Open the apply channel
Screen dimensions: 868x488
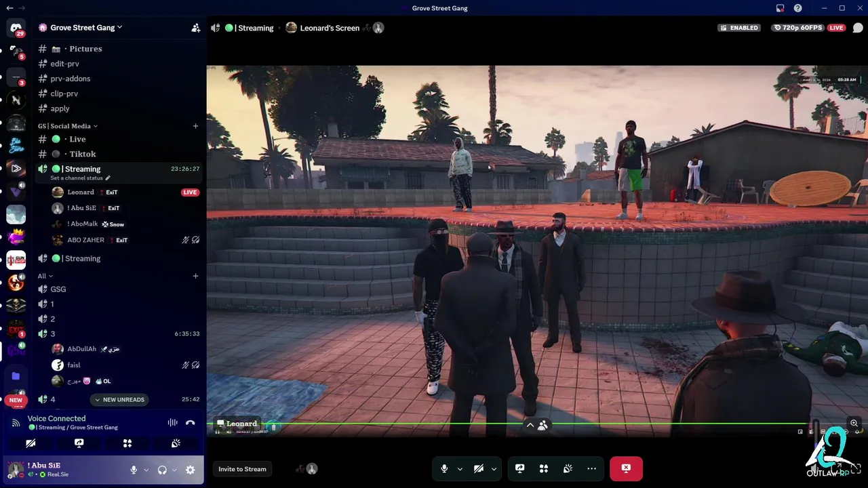coord(120,108)
